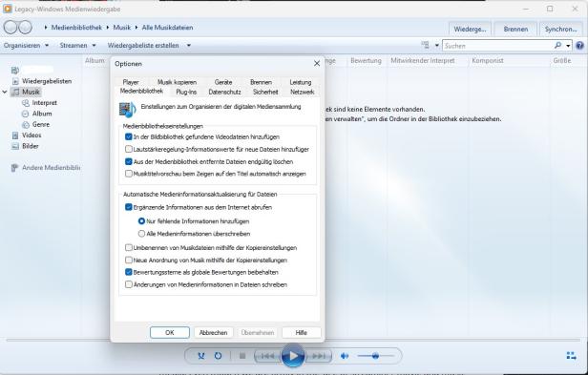Screen dimensions: 588x375
Task: Enable Neue Anordnung von Musik checkbox
Action: pos(129,260)
